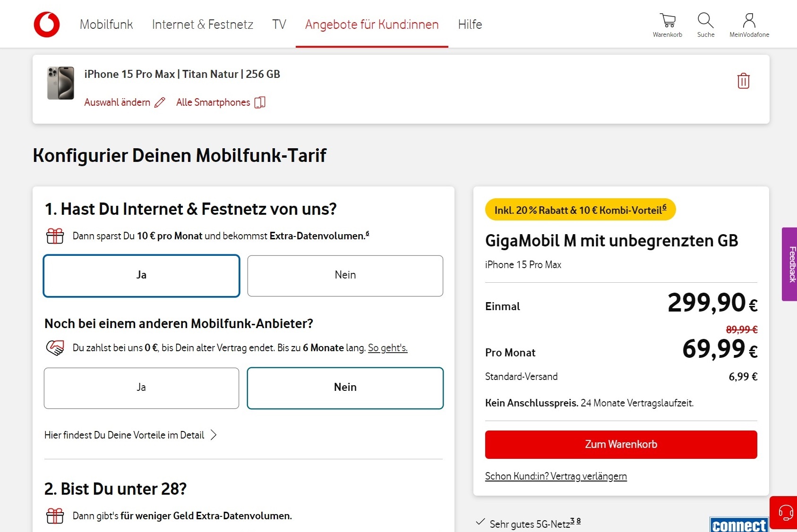Click the iPhone 15 Pro Max Titan Natur title
Viewport: 797px width, 532px height.
(x=182, y=74)
